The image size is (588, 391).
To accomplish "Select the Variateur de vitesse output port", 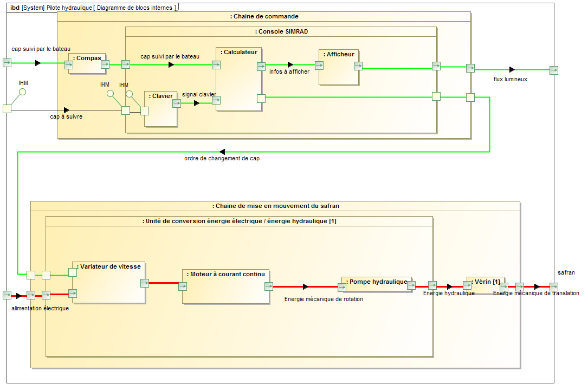I will point(145,283).
